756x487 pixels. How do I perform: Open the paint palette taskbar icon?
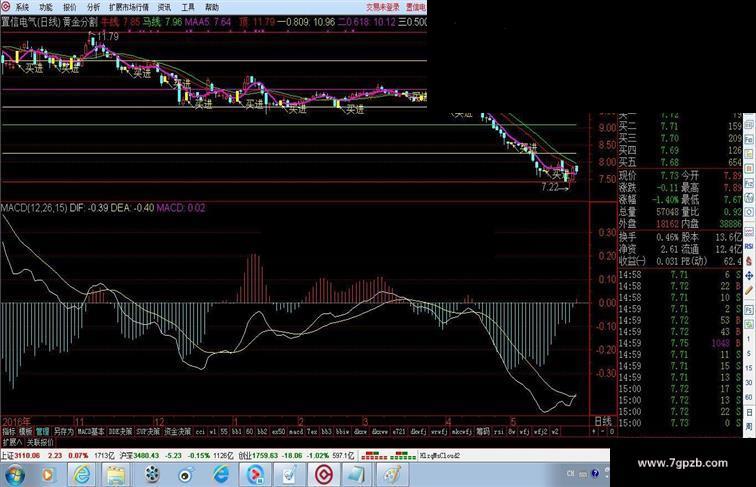pyautogui.click(x=392, y=475)
